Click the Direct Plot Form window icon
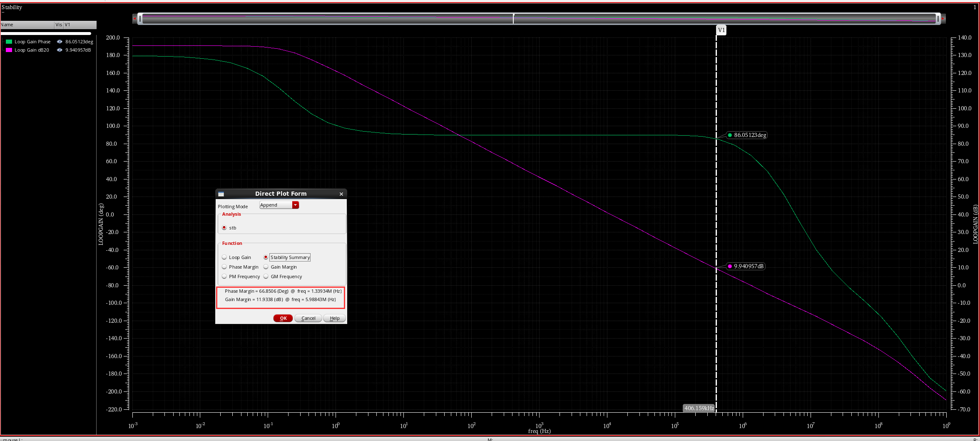This screenshot has height=441, width=980. tap(221, 194)
